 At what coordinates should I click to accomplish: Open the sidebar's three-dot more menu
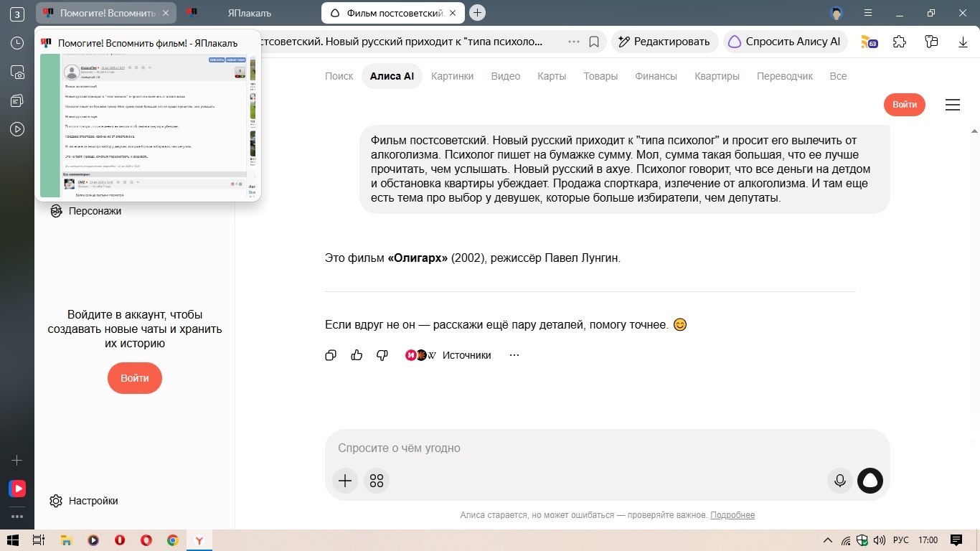[17, 516]
